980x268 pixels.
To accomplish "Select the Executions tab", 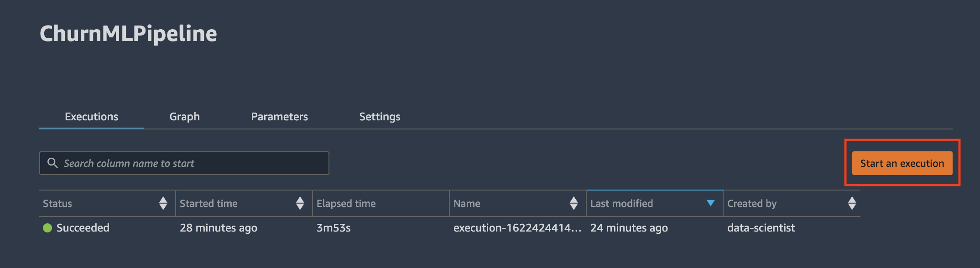I will click(x=91, y=117).
